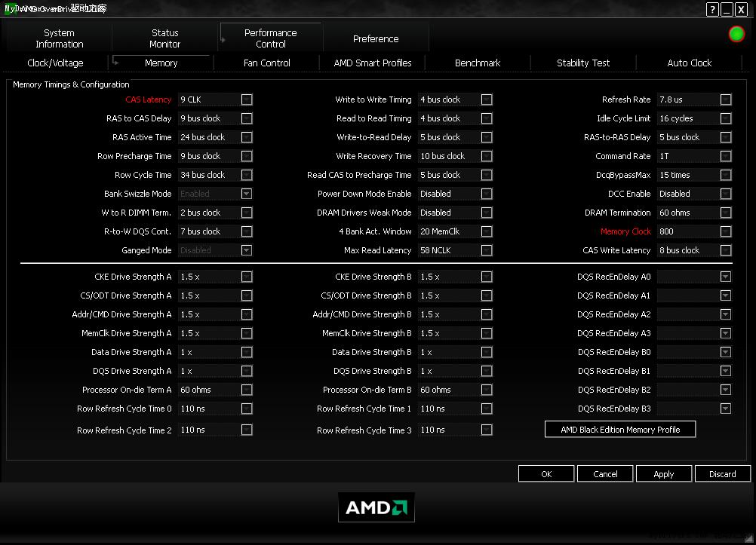The width and height of the screenshot is (756, 545).
Task: Open the Write Recovery Time dropdown
Action: (487, 156)
